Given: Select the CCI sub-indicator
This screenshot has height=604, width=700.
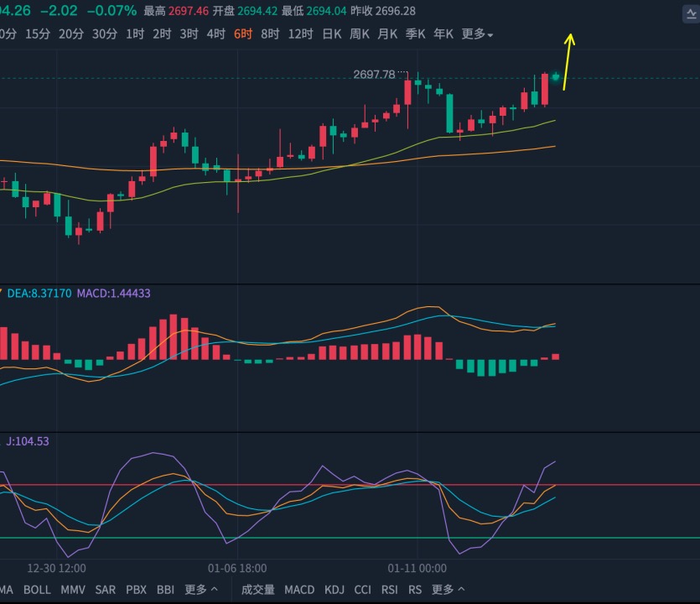Looking at the screenshot, I should coord(362,590).
